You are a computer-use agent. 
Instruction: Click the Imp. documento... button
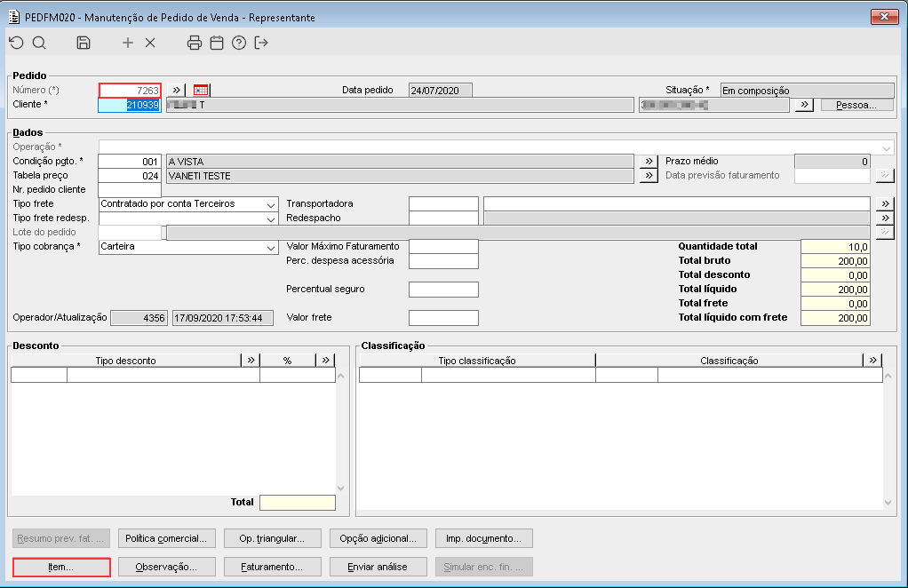(484, 538)
